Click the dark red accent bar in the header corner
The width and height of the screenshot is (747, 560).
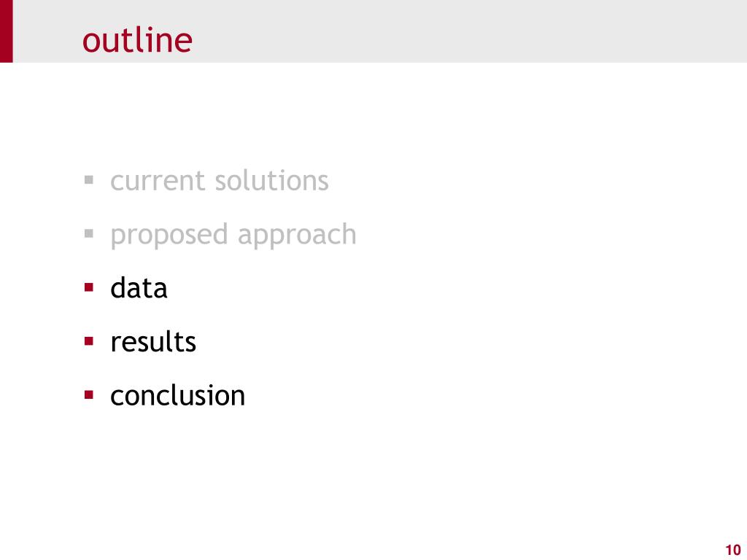(x=6, y=31)
